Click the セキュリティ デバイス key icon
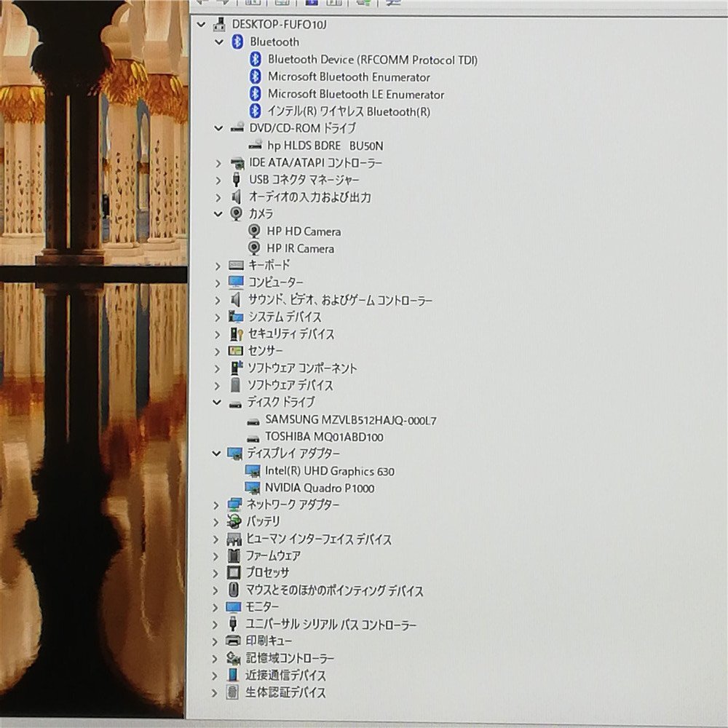The height and width of the screenshot is (728, 728). (236, 334)
